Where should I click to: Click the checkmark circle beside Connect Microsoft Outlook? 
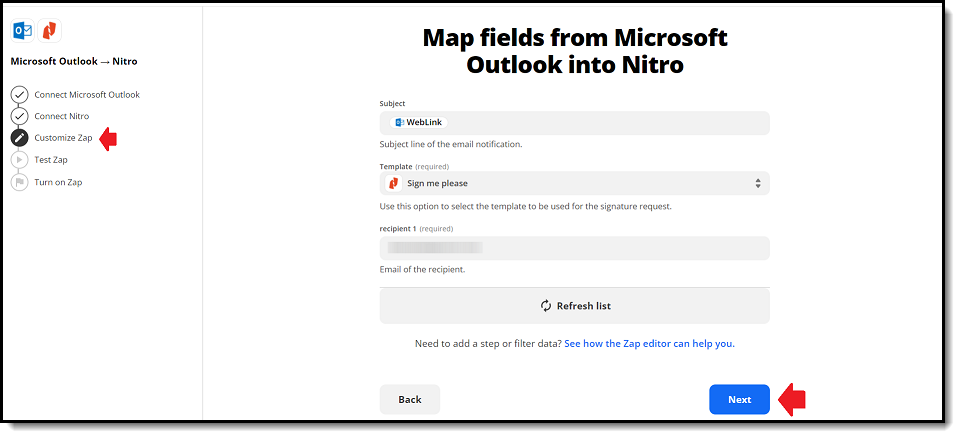click(x=20, y=95)
